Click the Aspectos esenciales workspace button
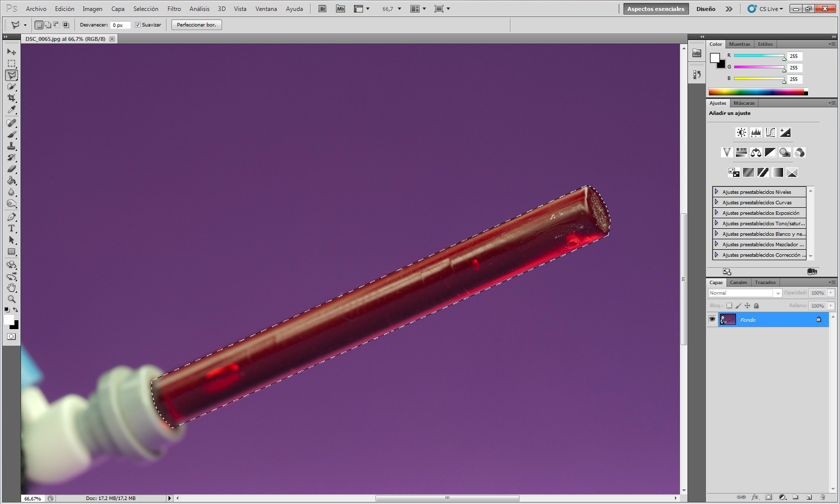This screenshot has width=840, height=504. click(x=655, y=9)
